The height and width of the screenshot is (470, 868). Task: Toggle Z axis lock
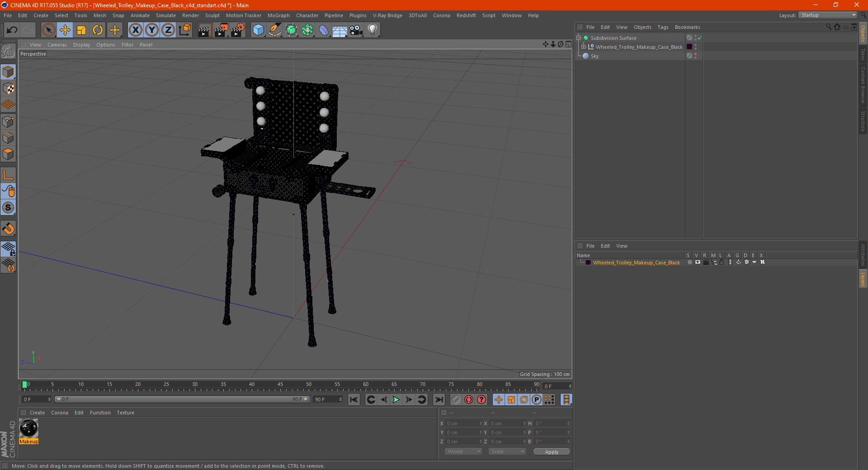168,30
